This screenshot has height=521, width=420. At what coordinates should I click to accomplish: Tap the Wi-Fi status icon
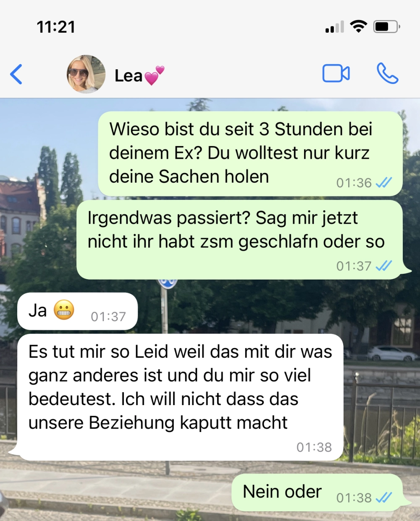359,26
